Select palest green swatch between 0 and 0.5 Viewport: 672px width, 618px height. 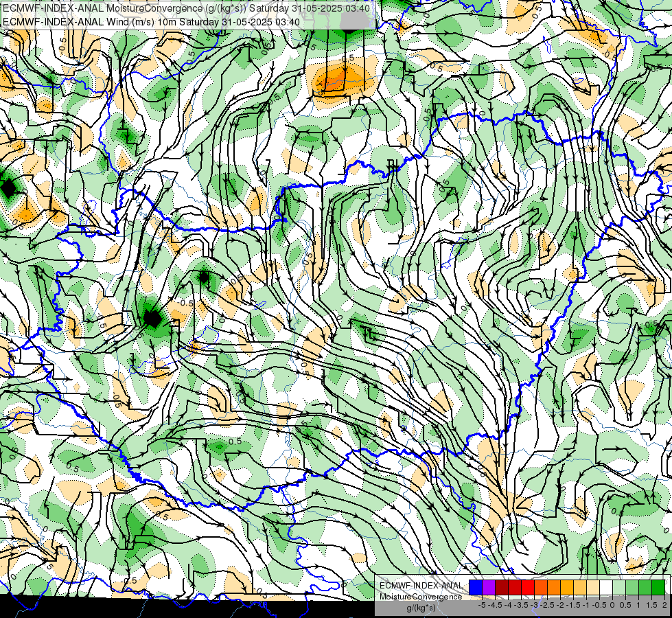619,587
